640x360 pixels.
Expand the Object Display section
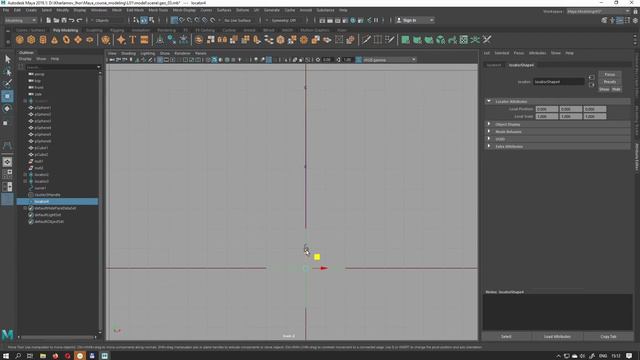tap(489, 124)
